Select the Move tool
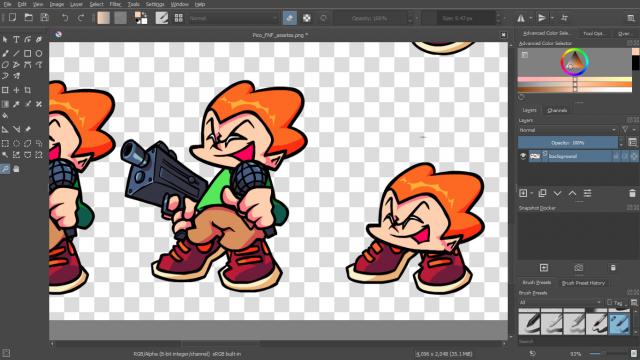Viewport: 640px width, 360px height. (x=16, y=90)
